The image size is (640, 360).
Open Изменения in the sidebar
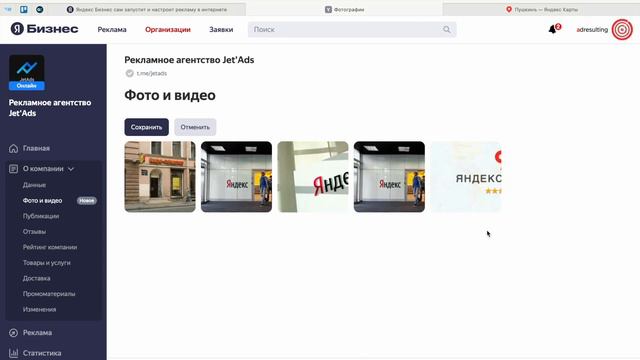tap(39, 309)
